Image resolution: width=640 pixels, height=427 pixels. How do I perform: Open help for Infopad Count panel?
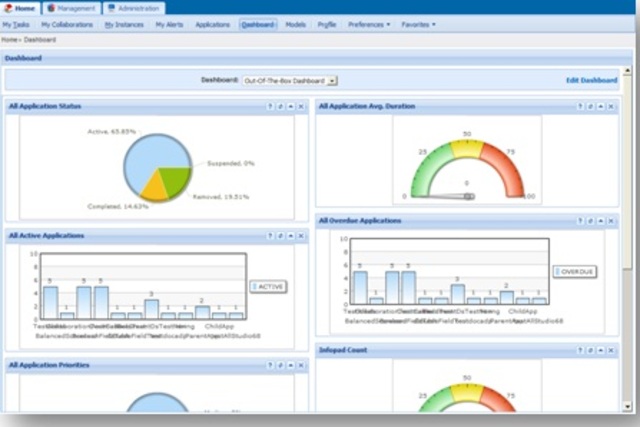tap(580, 350)
